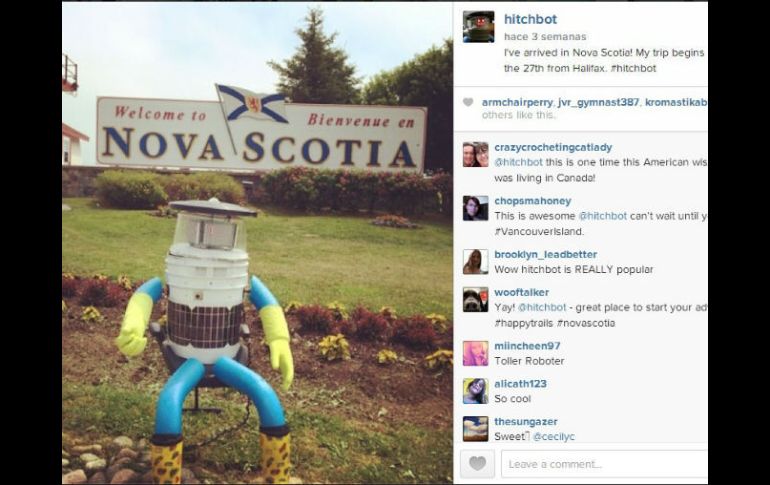
Task: Open the jvr_gymnast387 liker link
Action: pos(598,102)
